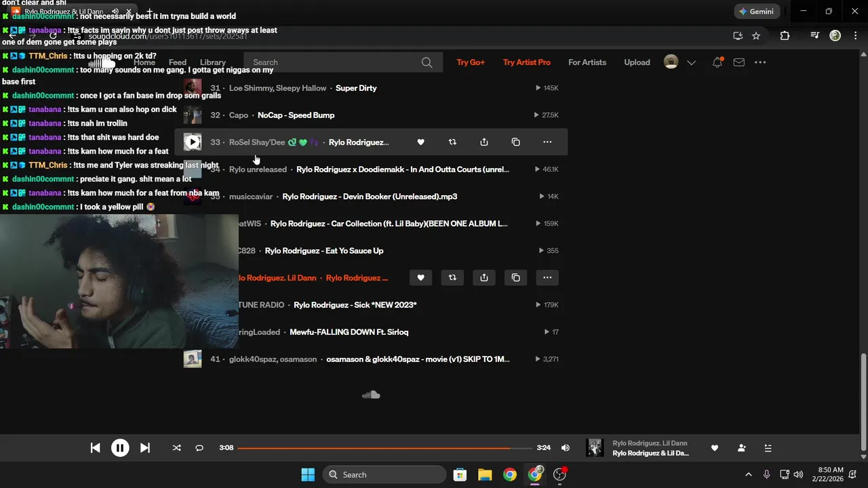
Task: Open Chrome extensions puzzle icon
Action: point(785,36)
